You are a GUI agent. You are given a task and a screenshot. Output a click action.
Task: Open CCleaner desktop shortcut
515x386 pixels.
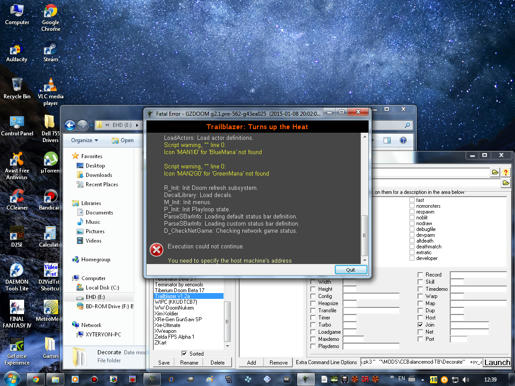(x=17, y=200)
